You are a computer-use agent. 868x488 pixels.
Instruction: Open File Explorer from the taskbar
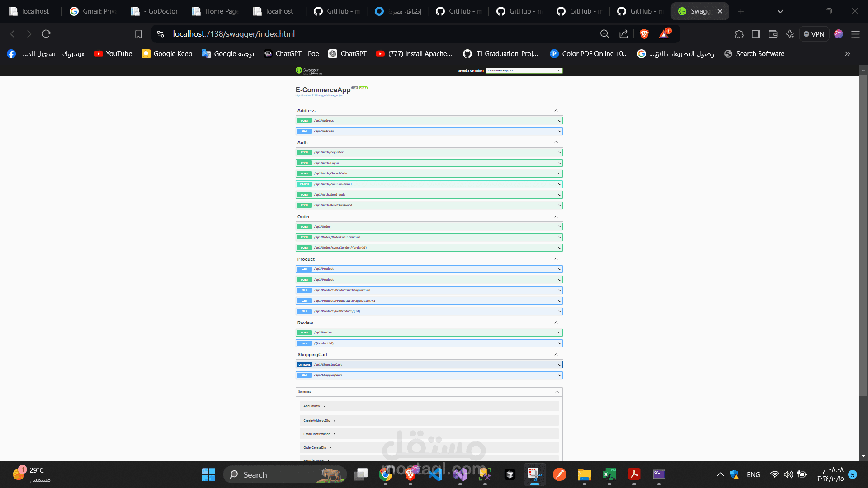tap(584, 474)
